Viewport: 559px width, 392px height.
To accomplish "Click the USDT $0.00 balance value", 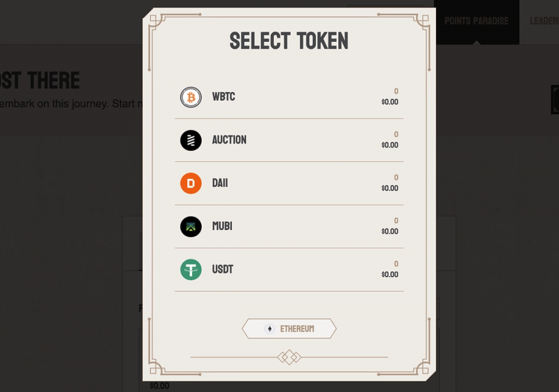I will point(390,275).
